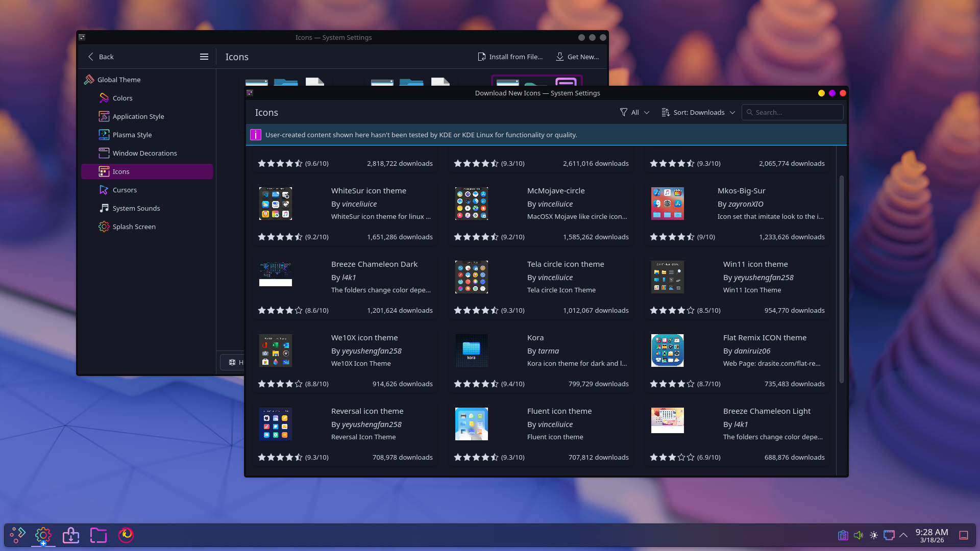980x551 pixels.
Task: Click the WhiteSur icon theme thumbnail
Action: (276, 203)
